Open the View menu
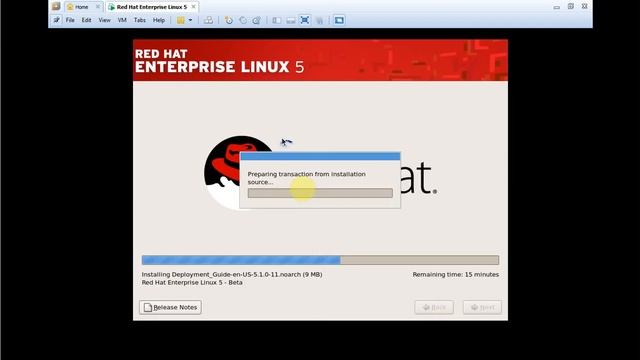 (104, 20)
